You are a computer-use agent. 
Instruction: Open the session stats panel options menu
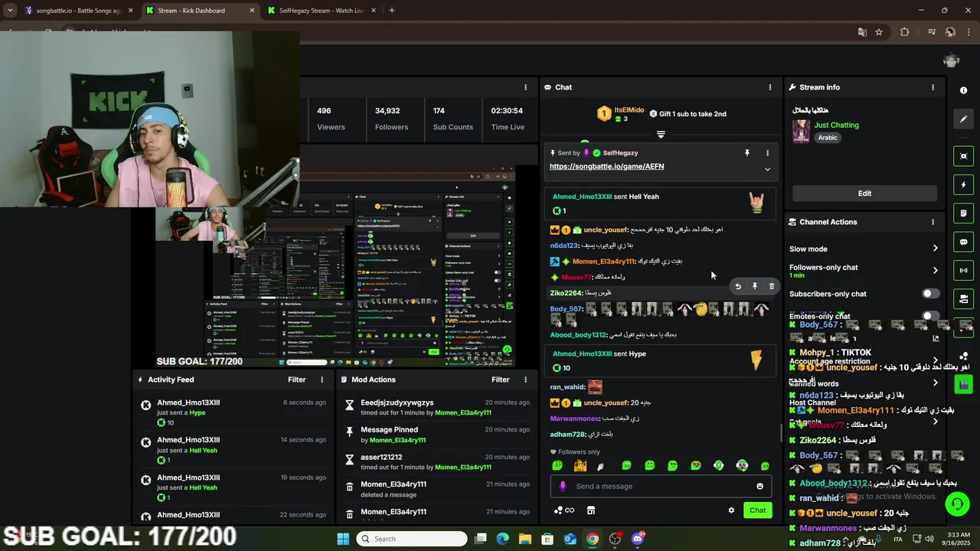coord(525,87)
